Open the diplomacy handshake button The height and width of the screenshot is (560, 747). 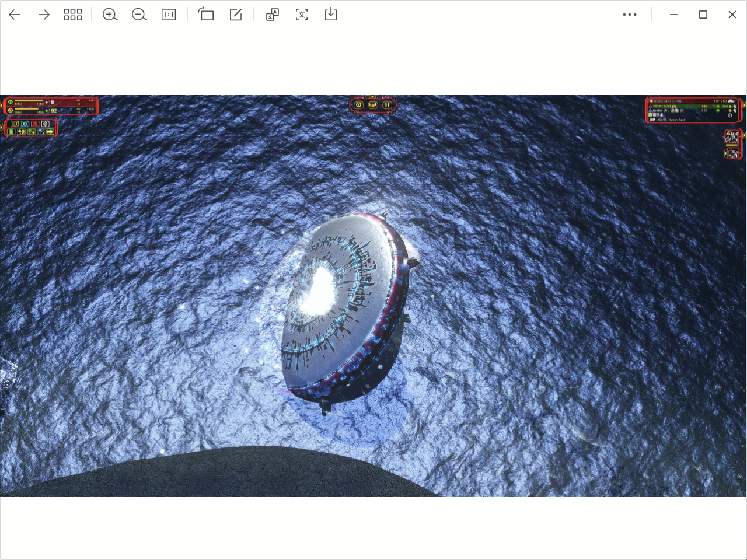(373, 105)
